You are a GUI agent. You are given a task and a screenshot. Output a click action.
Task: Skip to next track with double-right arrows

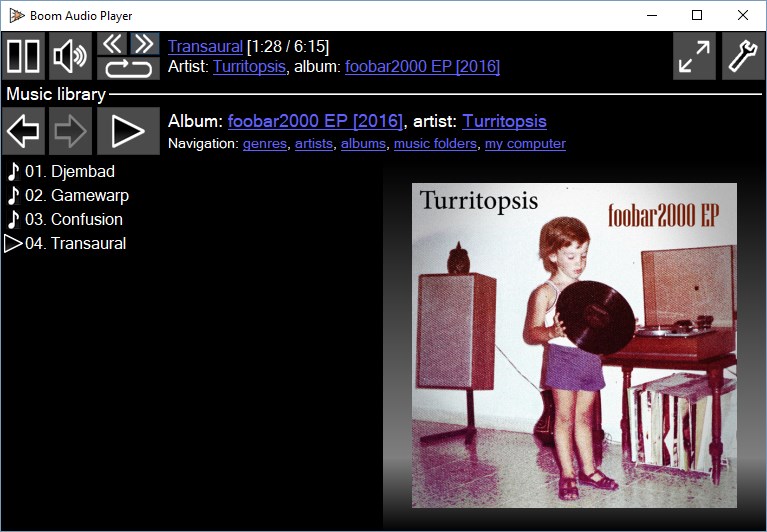tap(144, 44)
